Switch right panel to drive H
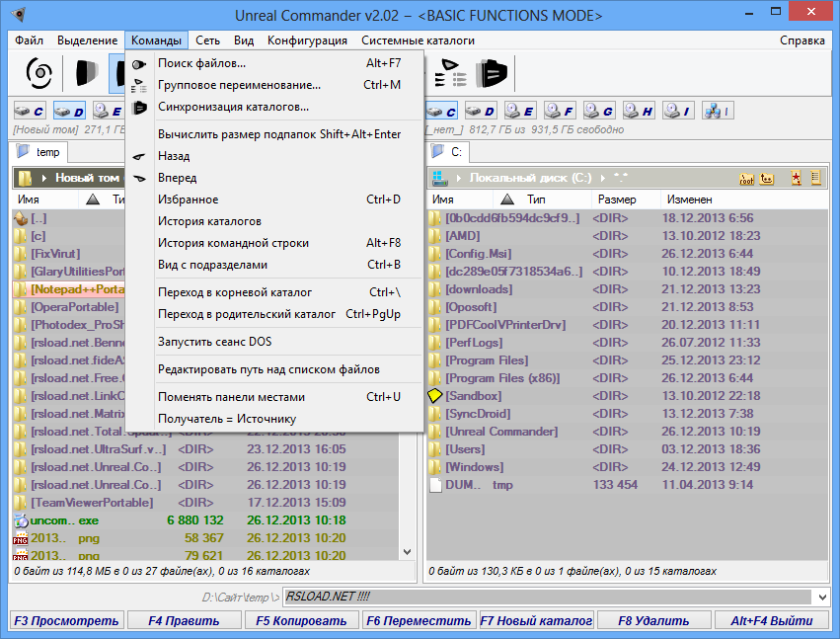This screenshot has width=840, height=639. 639,111
